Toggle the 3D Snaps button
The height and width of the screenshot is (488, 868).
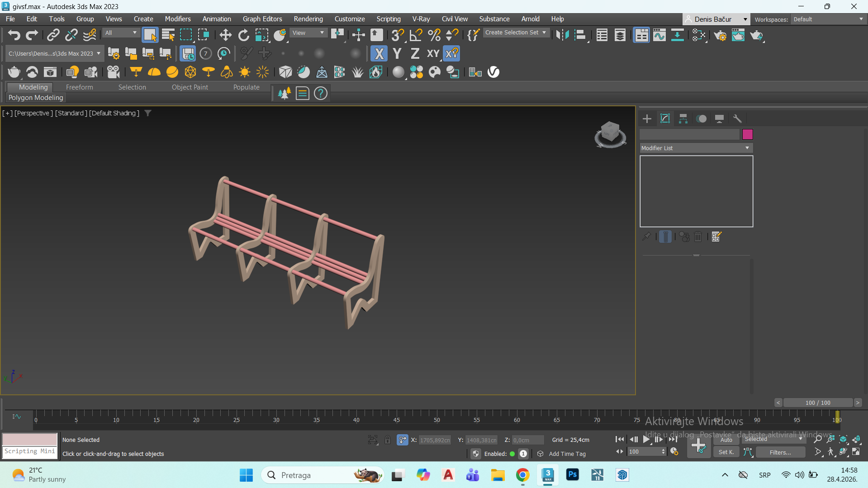(398, 35)
